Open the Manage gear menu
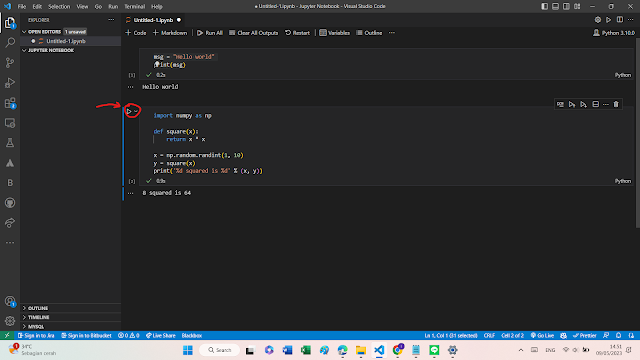 coord(10,321)
